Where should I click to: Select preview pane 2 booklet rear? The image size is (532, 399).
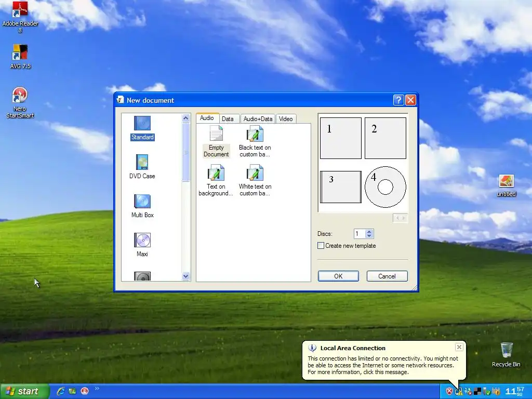pyautogui.click(x=385, y=138)
